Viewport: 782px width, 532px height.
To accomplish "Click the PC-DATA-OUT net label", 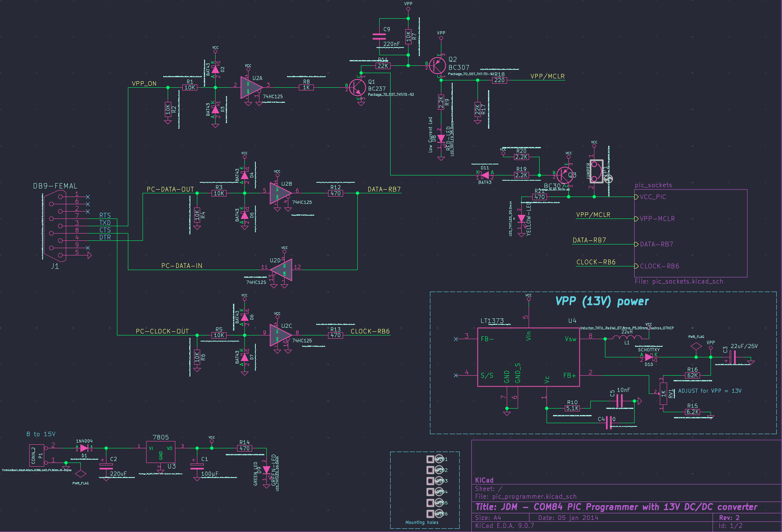I will coord(170,189).
